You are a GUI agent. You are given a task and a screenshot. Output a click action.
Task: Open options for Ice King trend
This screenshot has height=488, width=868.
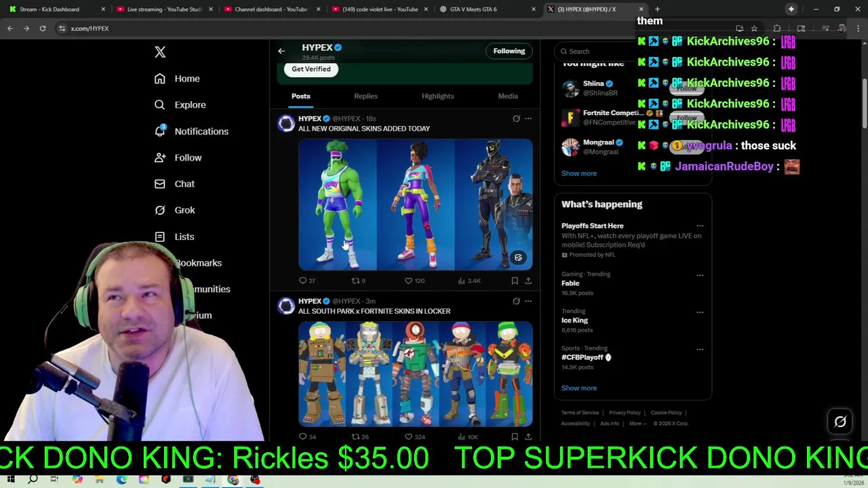pos(700,312)
